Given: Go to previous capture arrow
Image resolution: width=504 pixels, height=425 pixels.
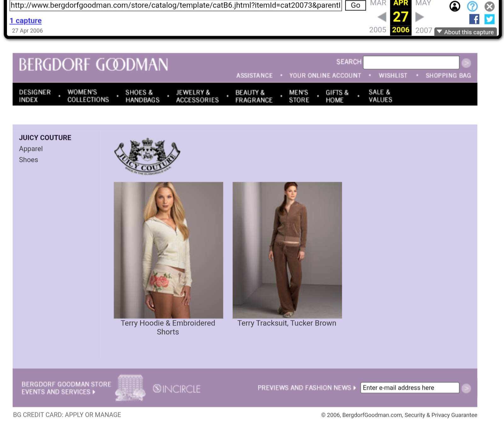Looking at the screenshot, I should tap(382, 17).
